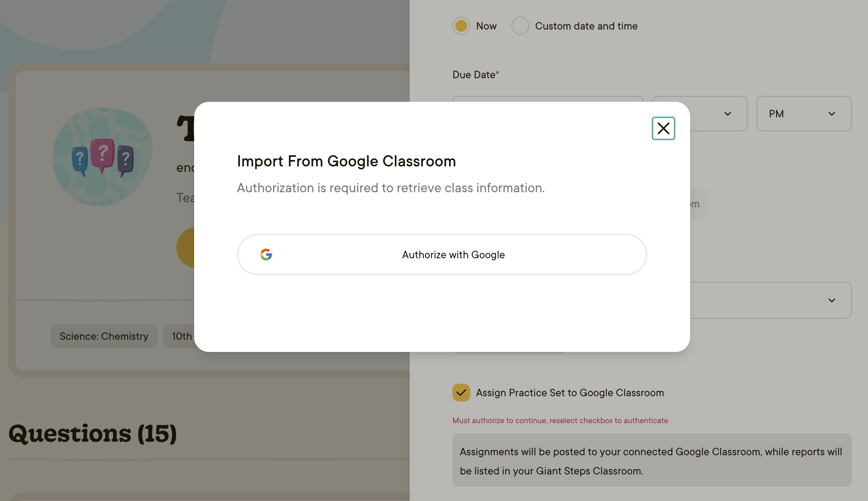Screen dimensions: 868x501
Task: Click the Must authorize to continue warning text
Action: click(560, 420)
